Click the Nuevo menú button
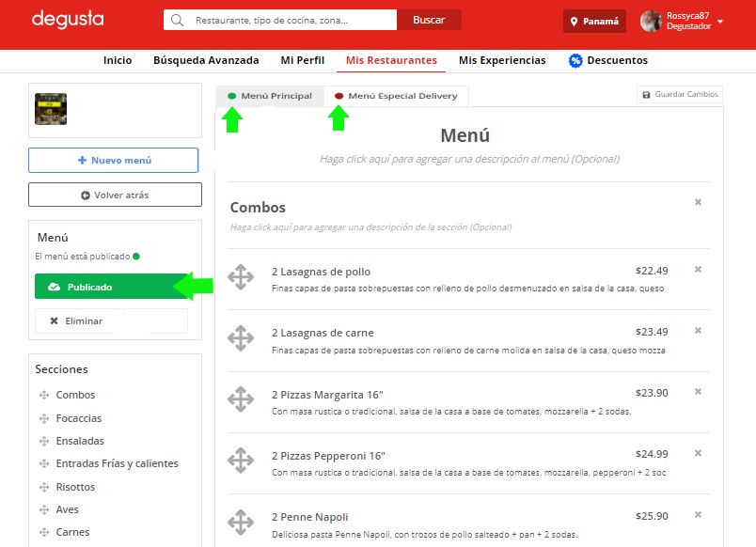This screenshot has height=547, width=756. click(113, 160)
